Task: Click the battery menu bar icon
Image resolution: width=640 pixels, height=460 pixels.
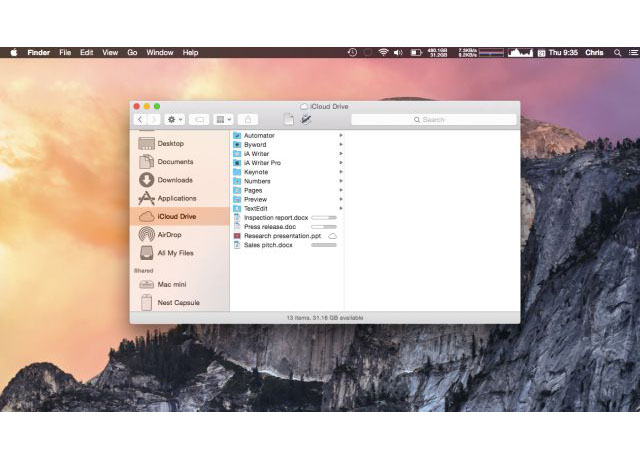Action: (416, 53)
